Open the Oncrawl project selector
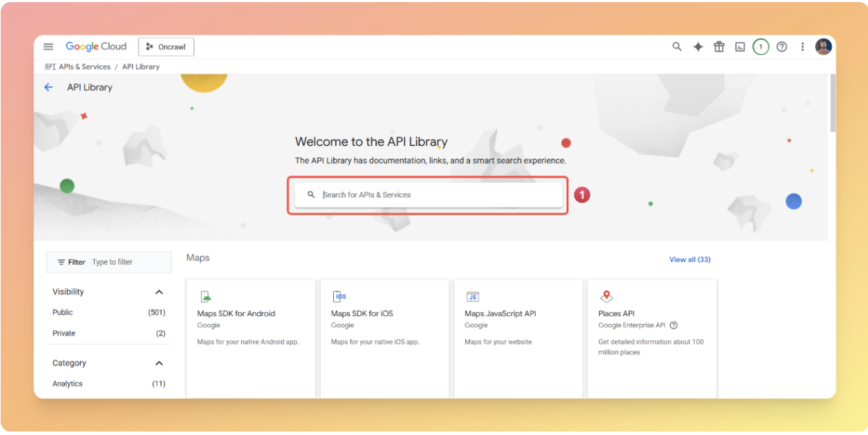868x435 pixels. (166, 47)
